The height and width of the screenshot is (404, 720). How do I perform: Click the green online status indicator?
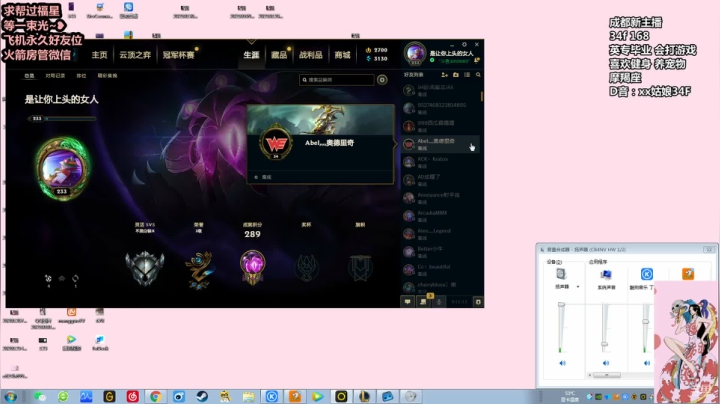(432, 61)
